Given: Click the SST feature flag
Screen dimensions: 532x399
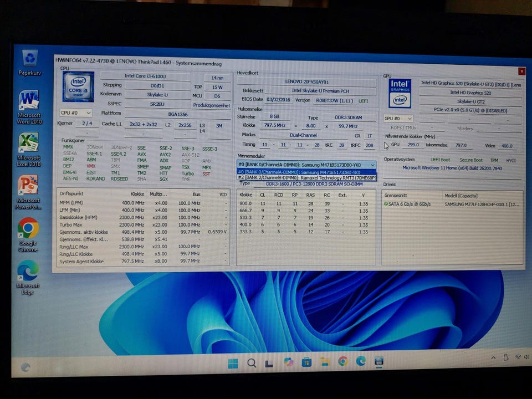Looking at the screenshot, I should [x=206, y=173].
